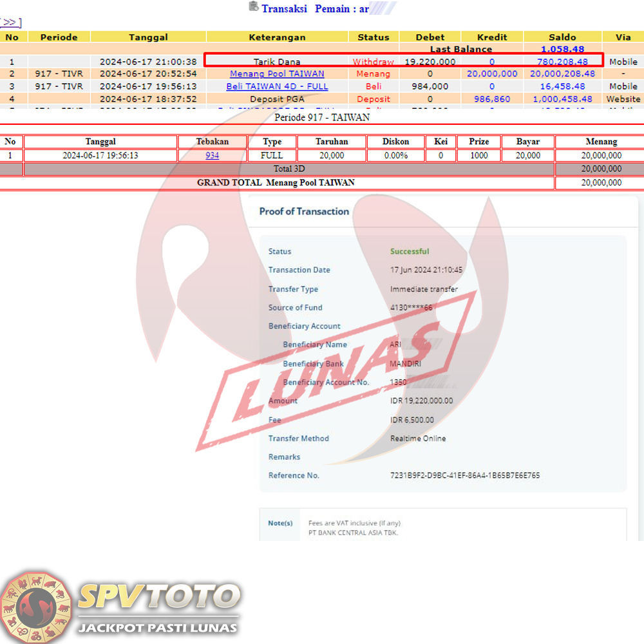Click the Last Balance value 1,058.48
Image resolution: width=644 pixels, height=644 pixels.
[562, 49]
